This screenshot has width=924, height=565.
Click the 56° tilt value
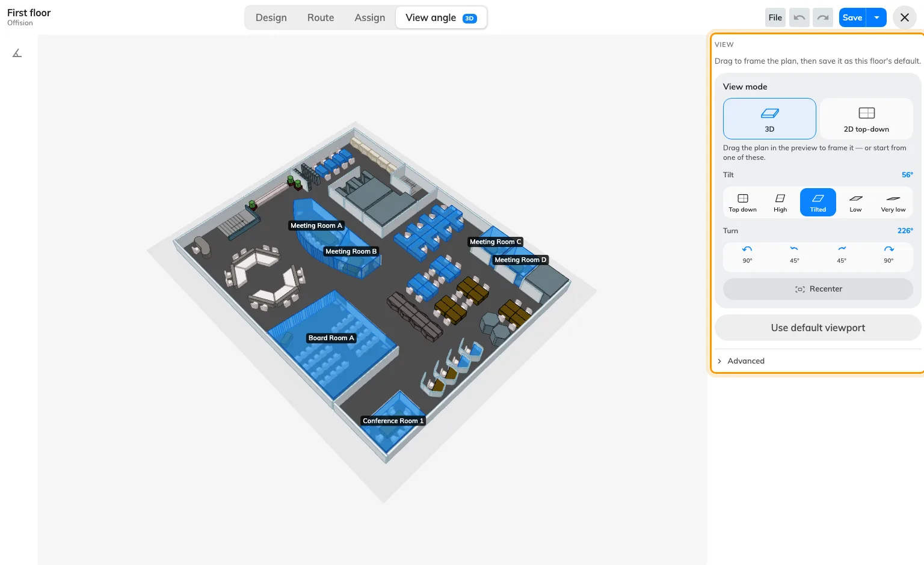(x=907, y=175)
